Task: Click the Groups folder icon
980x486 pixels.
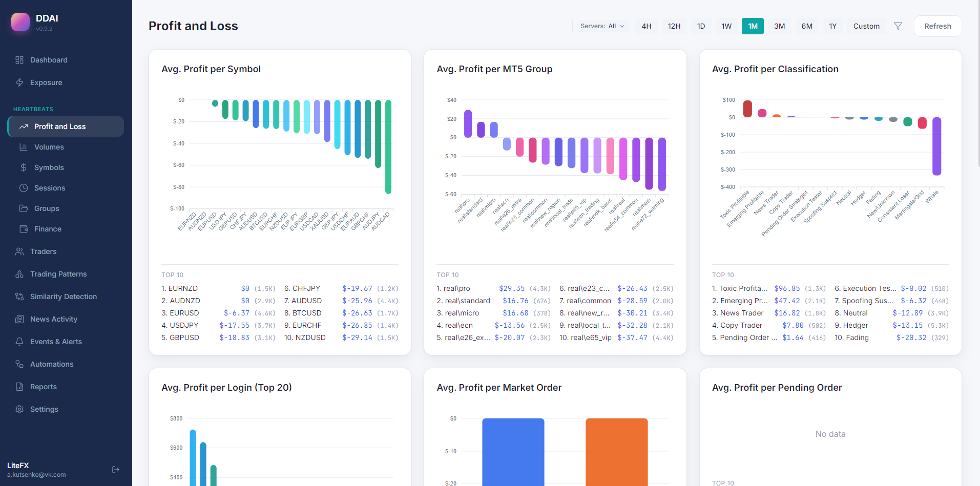Action: coord(24,208)
